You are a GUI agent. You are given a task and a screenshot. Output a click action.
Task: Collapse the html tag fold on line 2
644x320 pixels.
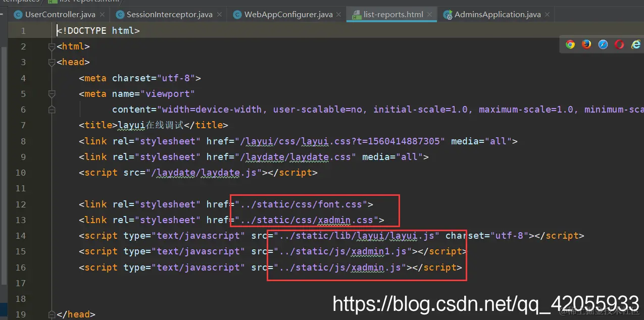(52, 46)
